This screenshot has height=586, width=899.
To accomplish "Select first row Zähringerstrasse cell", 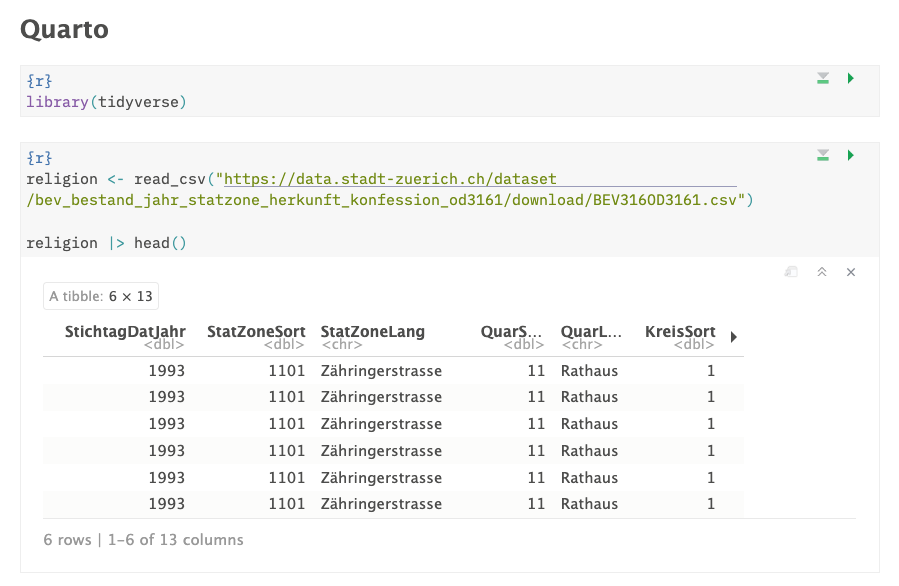I will (381, 371).
